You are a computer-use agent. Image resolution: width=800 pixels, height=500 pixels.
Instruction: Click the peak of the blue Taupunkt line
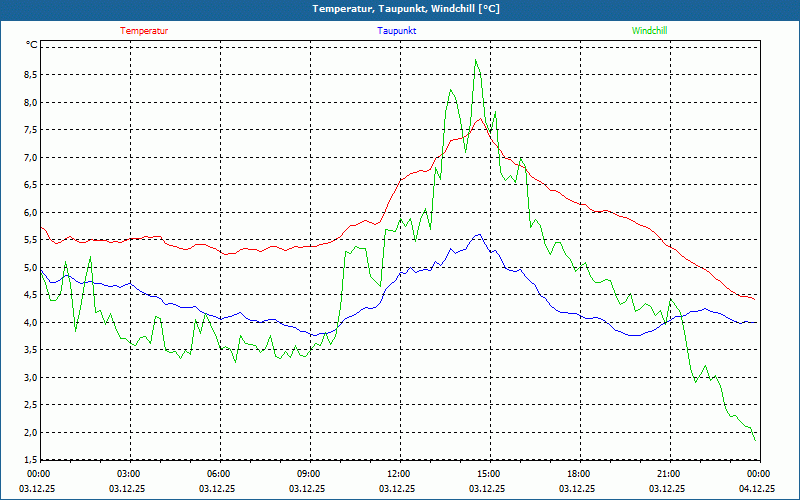point(479,235)
